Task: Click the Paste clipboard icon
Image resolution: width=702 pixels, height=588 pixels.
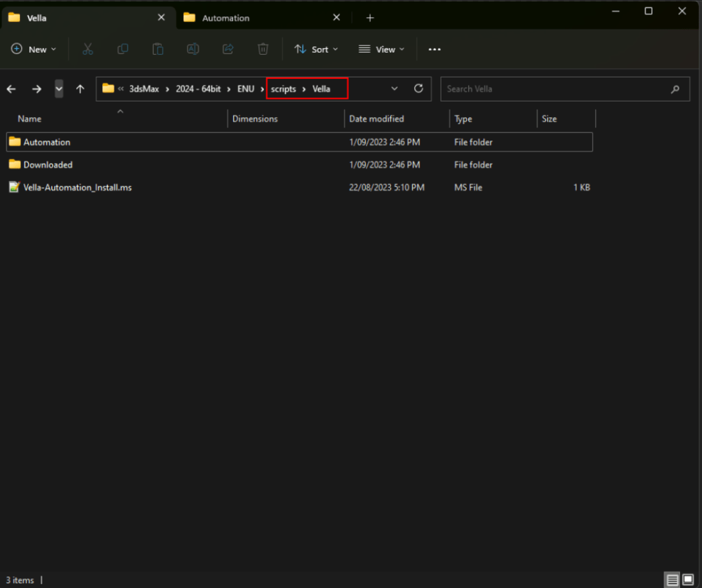Action: point(158,49)
